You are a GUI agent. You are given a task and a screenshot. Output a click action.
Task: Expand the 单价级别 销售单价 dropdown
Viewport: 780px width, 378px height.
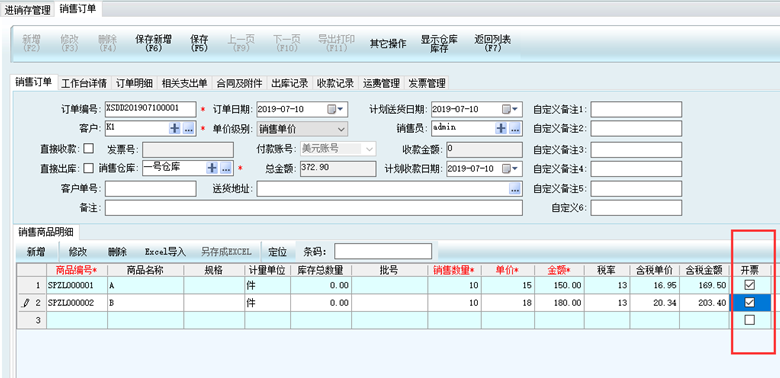tap(341, 129)
